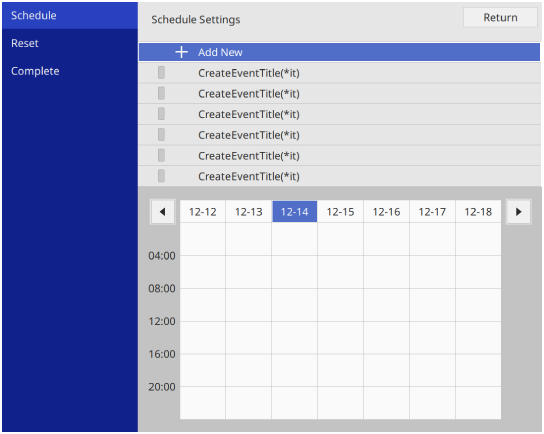Toggle the sixth event's status indicator
This screenshot has width=544, height=434.
click(161, 176)
